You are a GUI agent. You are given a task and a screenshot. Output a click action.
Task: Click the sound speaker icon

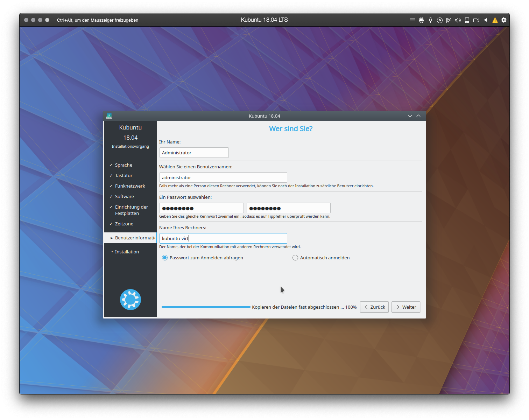(458, 20)
